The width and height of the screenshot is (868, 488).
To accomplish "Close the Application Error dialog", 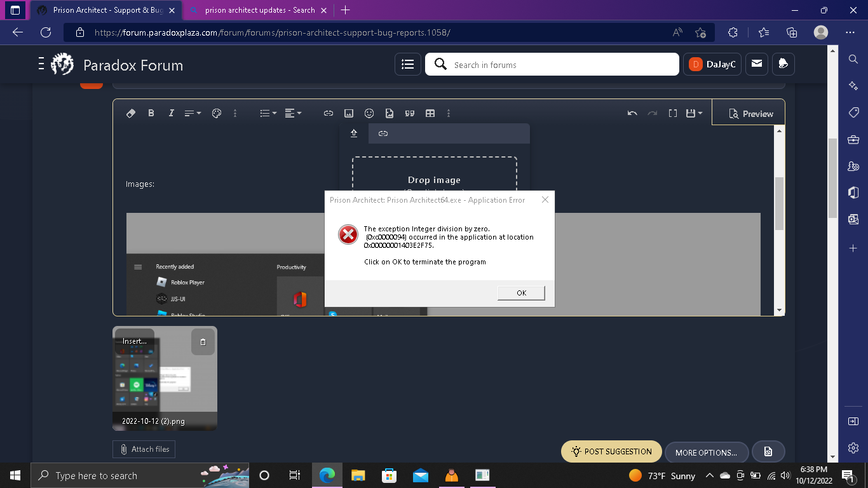I will point(545,200).
